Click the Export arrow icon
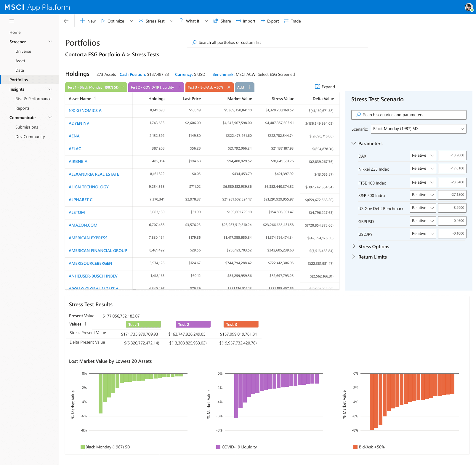This screenshot has height=465, width=476. [262, 21]
